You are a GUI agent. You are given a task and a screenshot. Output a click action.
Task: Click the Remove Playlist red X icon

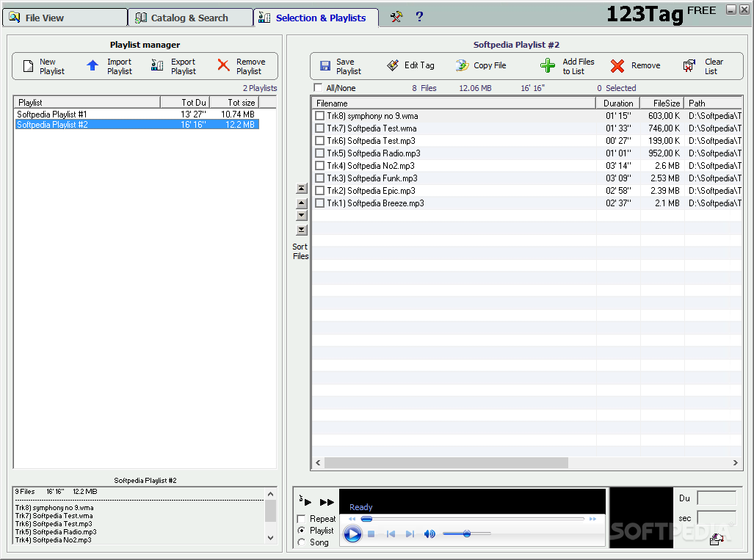click(x=224, y=65)
